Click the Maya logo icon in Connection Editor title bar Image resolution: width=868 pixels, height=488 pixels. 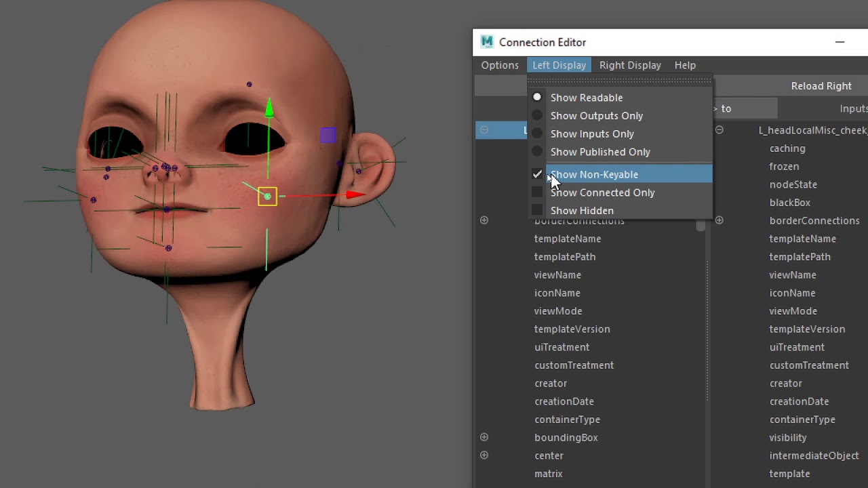[487, 42]
